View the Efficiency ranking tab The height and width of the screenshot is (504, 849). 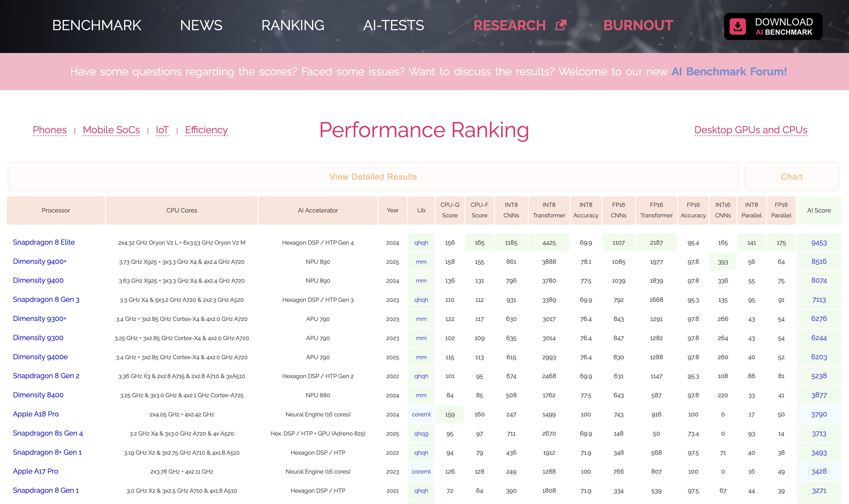[206, 130]
